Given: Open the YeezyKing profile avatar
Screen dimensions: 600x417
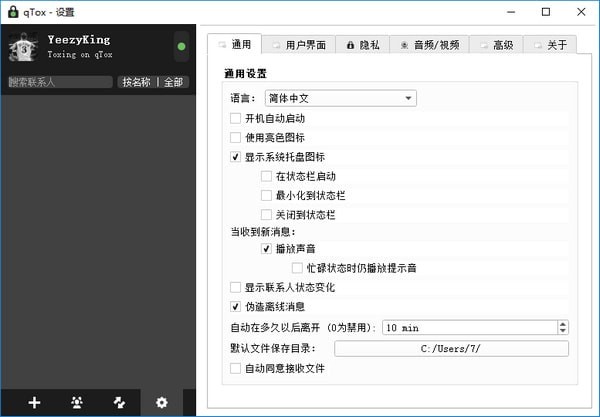Looking at the screenshot, I should [24, 47].
